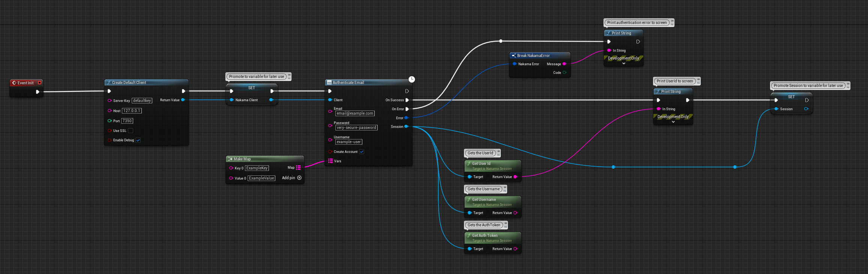
Task: Click the latent clock icon on Authenticate Email
Action: pyautogui.click(x=411, y=79)
